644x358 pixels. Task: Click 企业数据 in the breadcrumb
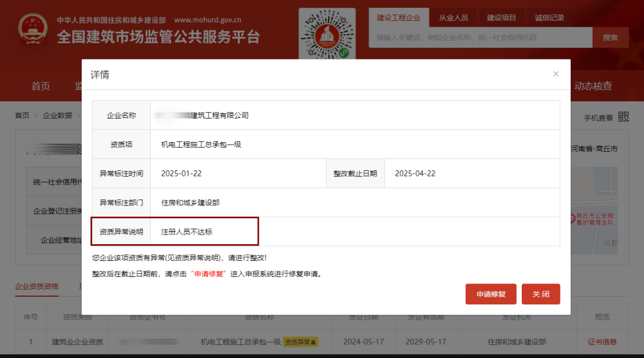pyautogui.click(x=58, y=115)
